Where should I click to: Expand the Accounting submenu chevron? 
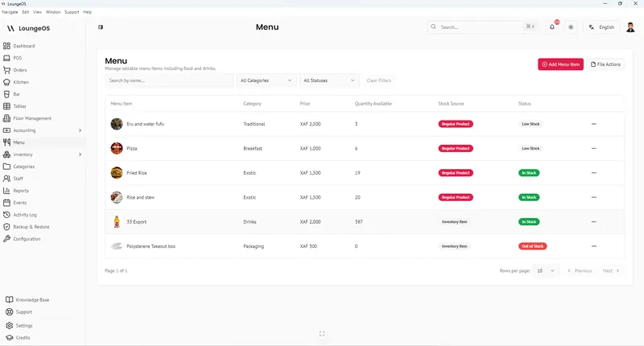[80, 130]
